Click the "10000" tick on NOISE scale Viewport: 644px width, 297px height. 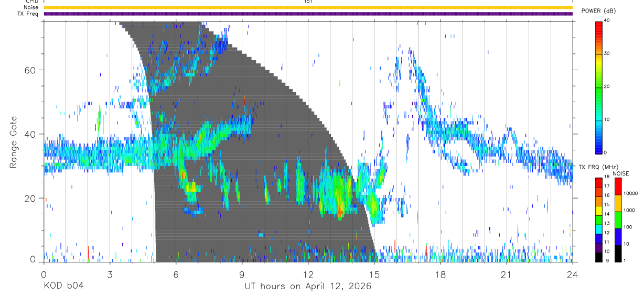630,193
